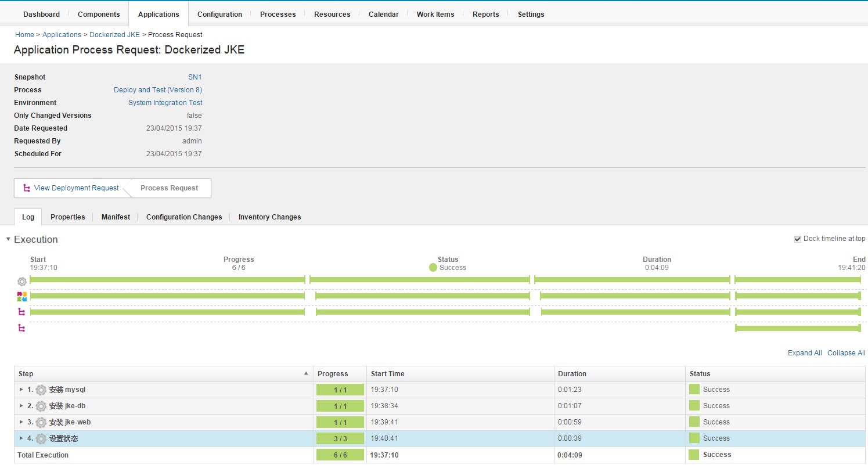Click the Dockerized JKE breadcrumb link
868x468 pixels.
115,35
